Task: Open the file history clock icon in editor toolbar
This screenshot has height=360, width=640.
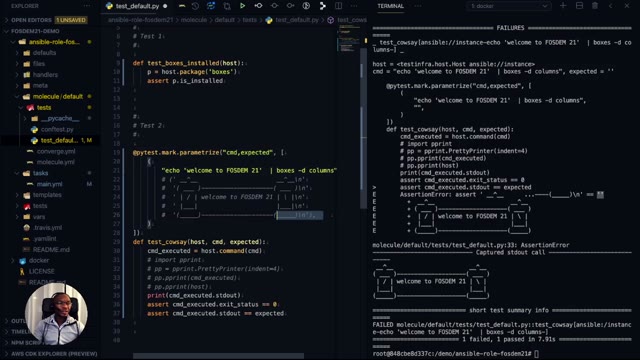Action: click(195, 6)
